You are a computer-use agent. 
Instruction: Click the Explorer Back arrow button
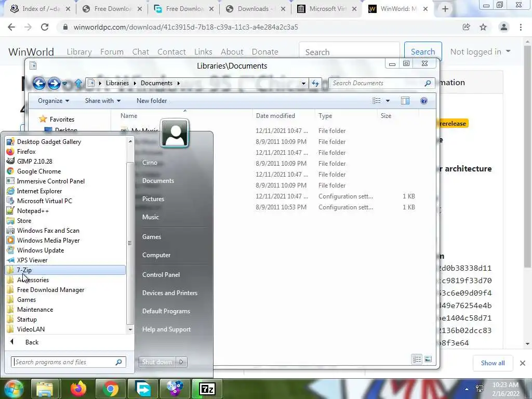coord(39,83)
